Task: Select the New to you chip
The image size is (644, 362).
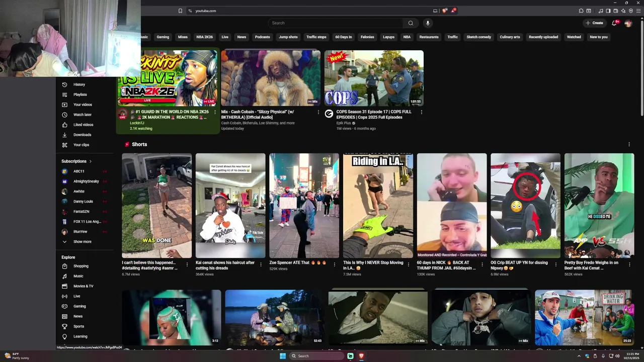Action: click(599, 37)
